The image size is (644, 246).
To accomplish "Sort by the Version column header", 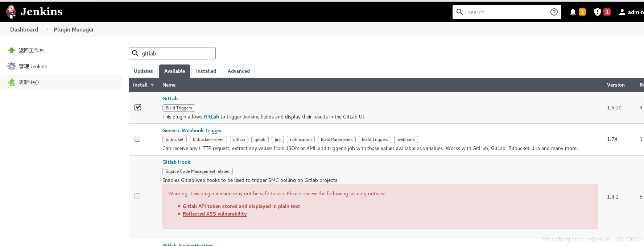I will [x=616, y=85].
